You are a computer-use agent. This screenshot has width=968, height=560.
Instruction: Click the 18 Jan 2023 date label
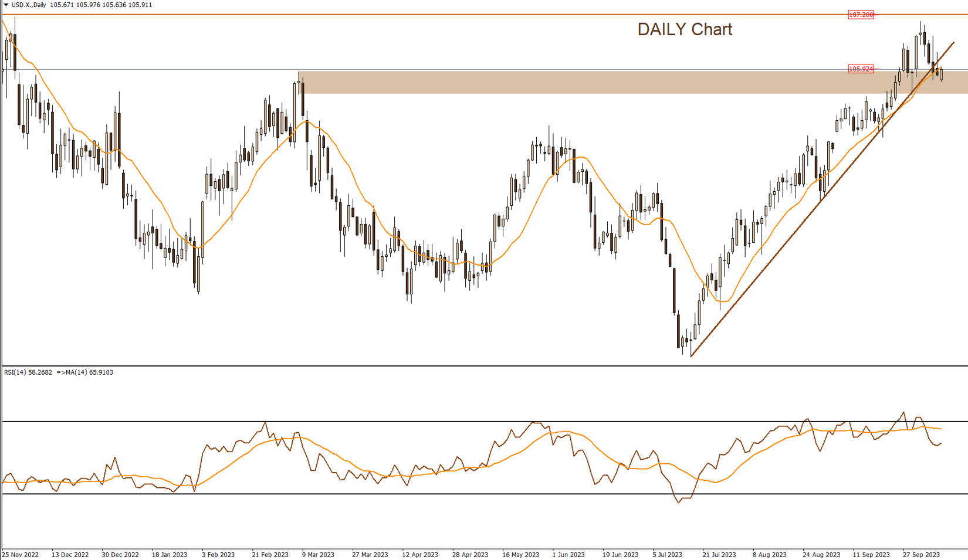click(x=170, y=555)
